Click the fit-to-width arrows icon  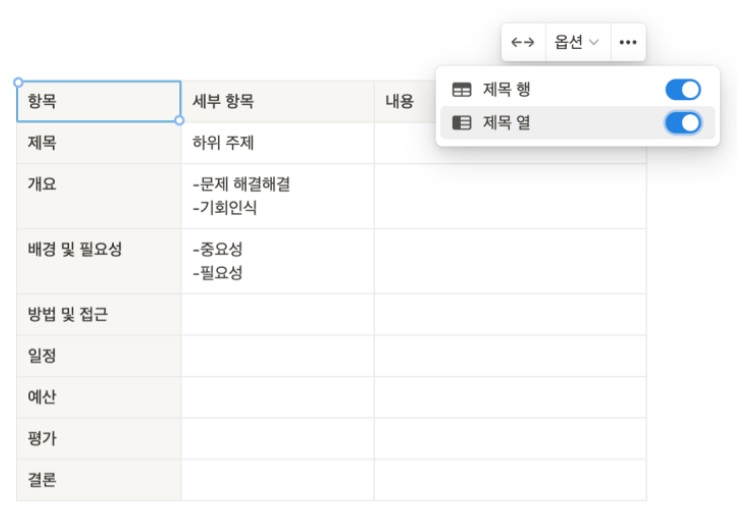click(523, 42)
